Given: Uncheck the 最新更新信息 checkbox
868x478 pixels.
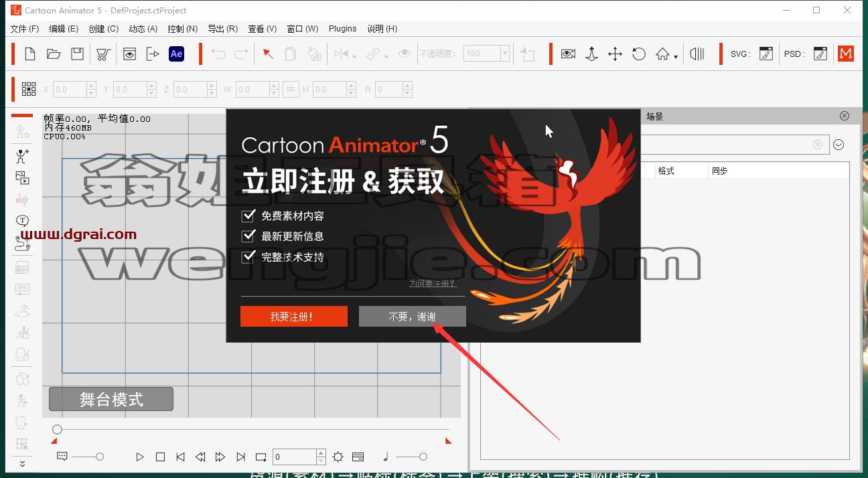Looking at the screenshot, I should click(248, 236).
